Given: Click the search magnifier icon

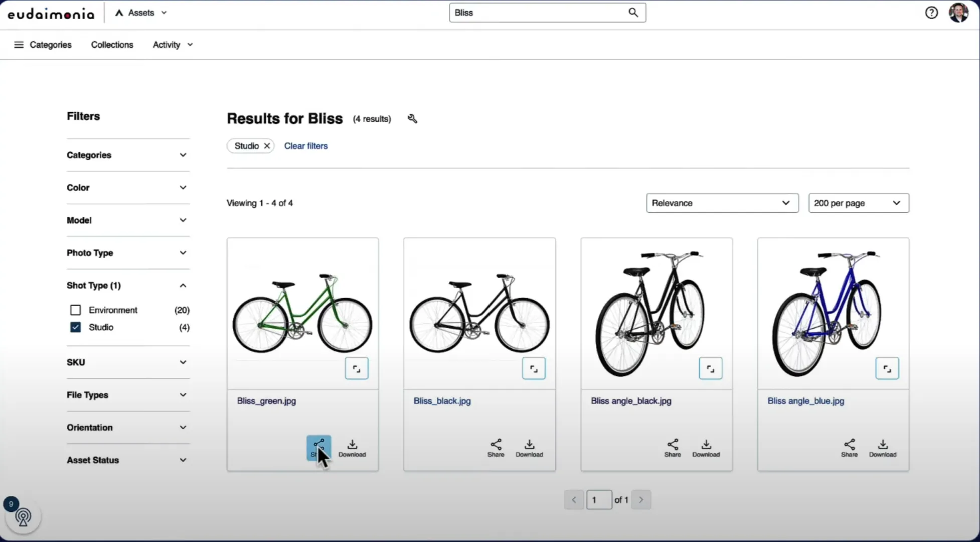Looking at the screenshot, I should [633, 13].
